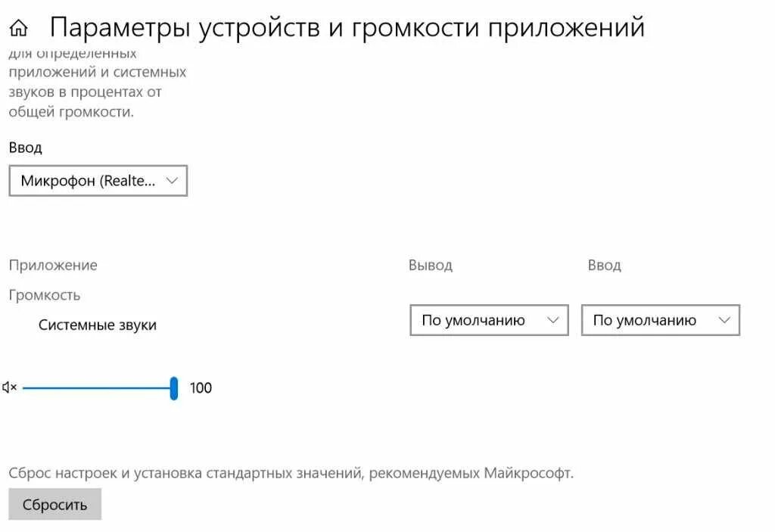Click the Сброс настроек description text
The image size is (775, 532).
click(291, 473)
